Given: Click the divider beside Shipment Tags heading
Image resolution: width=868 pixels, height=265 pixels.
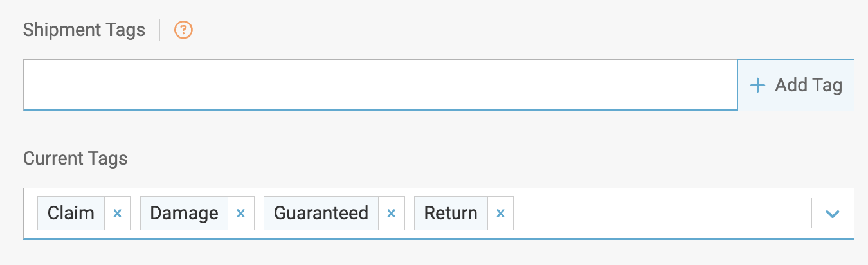Looking at the screenshot, I should coord(160,30).
